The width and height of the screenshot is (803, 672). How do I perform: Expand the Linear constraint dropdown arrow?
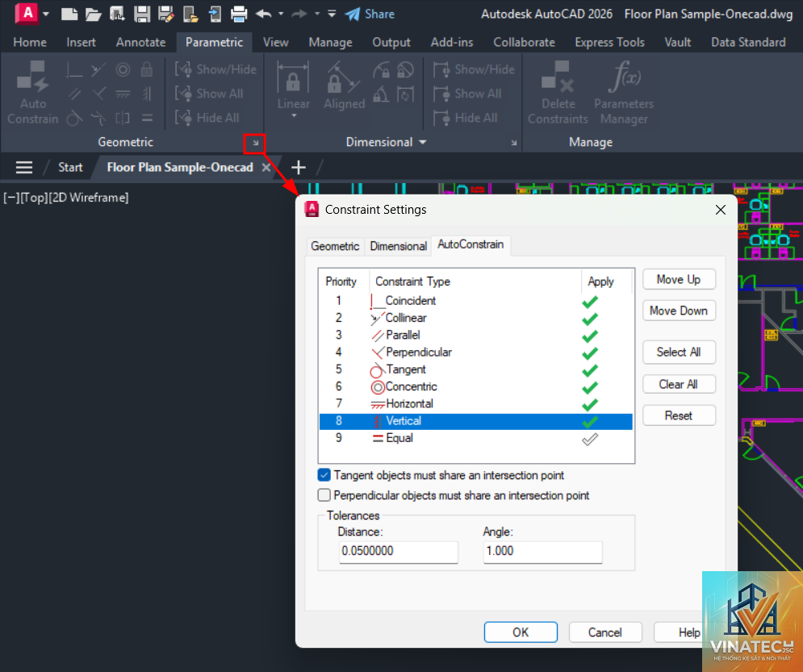(294, 116)
